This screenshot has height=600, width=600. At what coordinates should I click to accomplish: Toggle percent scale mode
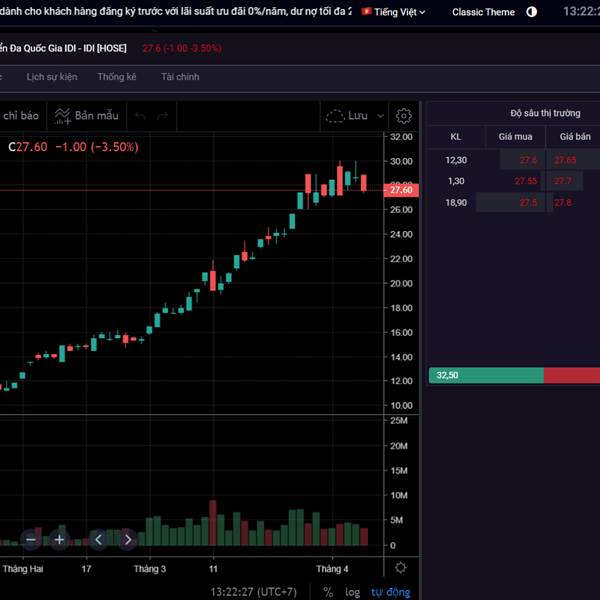click(x=328, y=592)
